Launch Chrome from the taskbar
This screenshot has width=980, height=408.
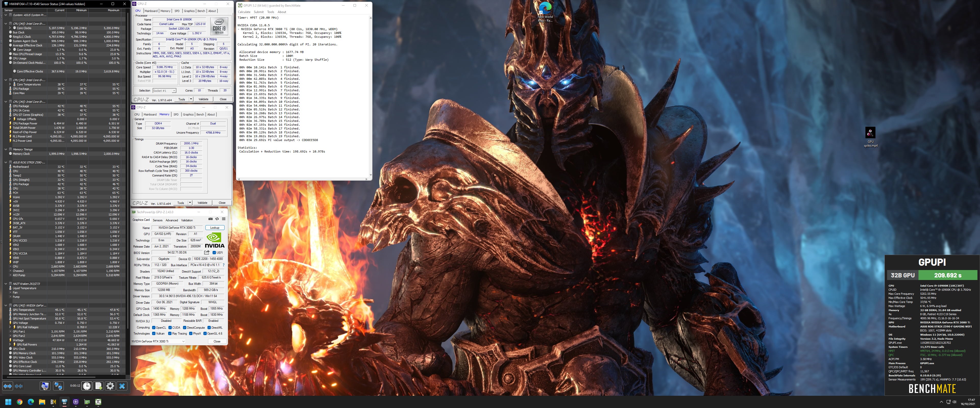click(x=19, y=402)
